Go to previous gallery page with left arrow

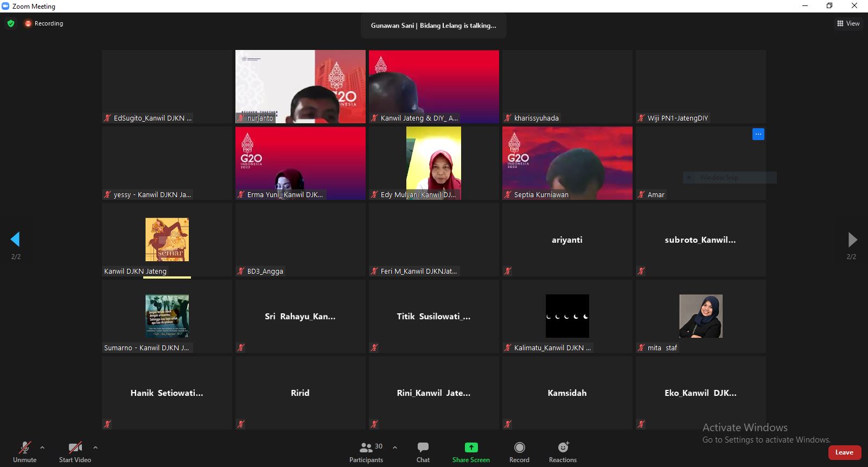pyautogui.click(x=15, y=239)
